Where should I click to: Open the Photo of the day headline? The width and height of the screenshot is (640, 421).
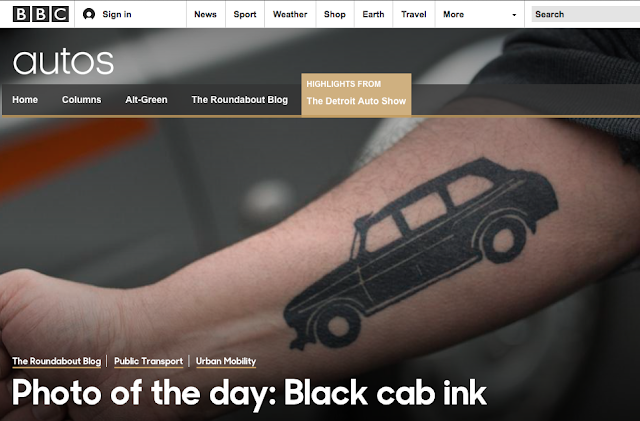click(249, 393)
